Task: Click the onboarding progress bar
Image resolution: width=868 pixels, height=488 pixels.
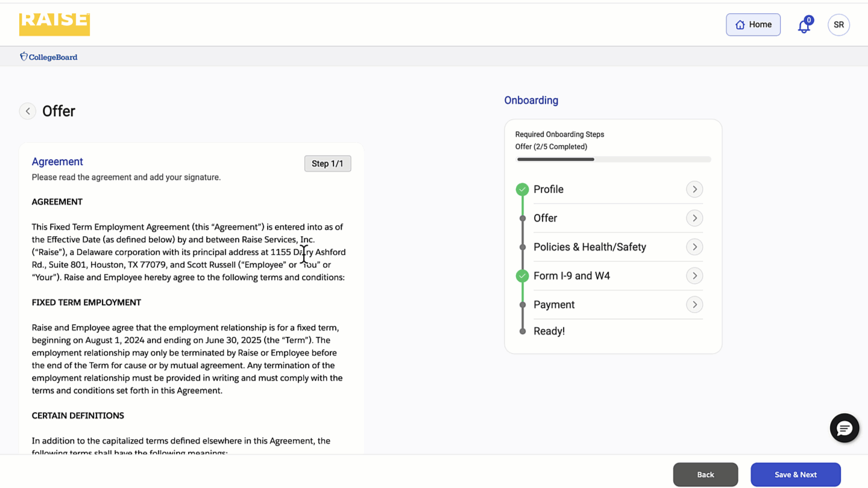Action: 614,160
